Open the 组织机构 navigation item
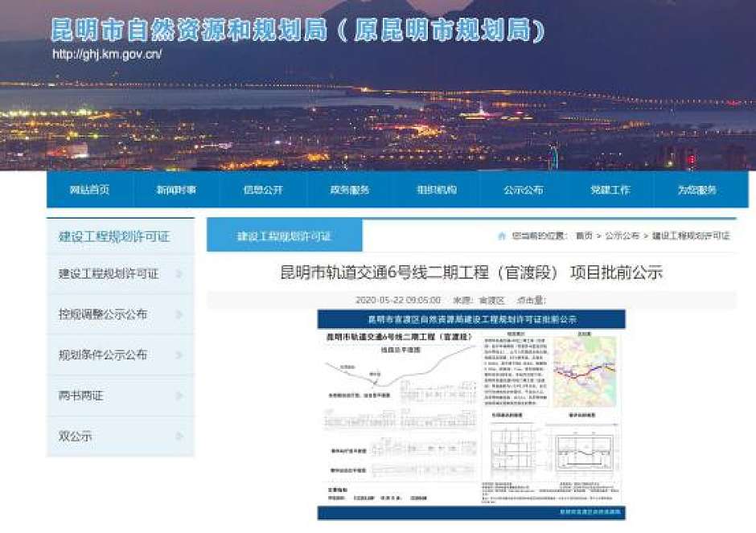This screenshot has width=756, height=533. pos(437,191)
